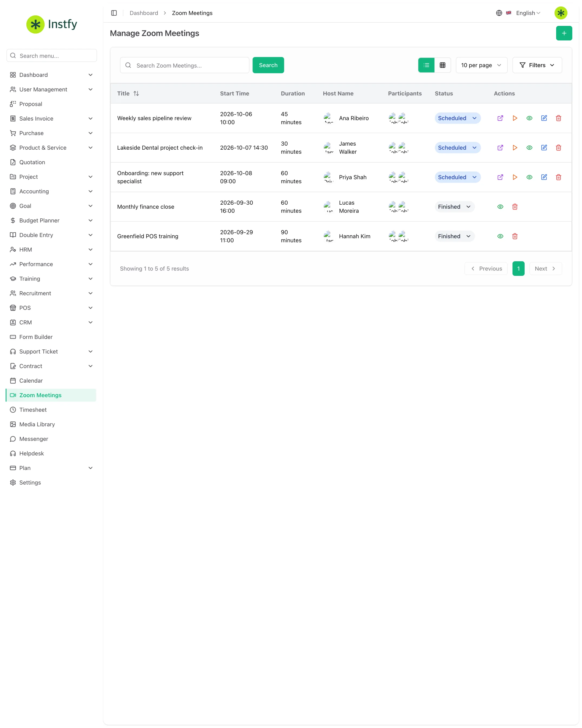Viewport: 582px width, 728px height.
Task: Toggle the sidebar panel icon
Action: [x=114, y=13]
